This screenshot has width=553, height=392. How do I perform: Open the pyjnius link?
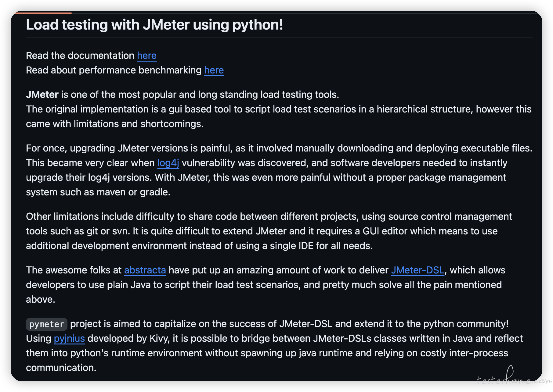tap(69, 339)
